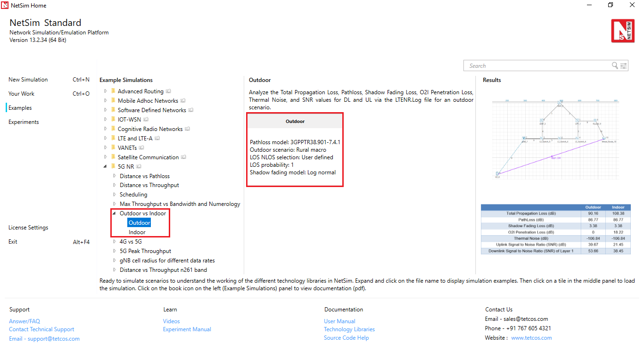Click Exit in the left menu

pos(13,242)
